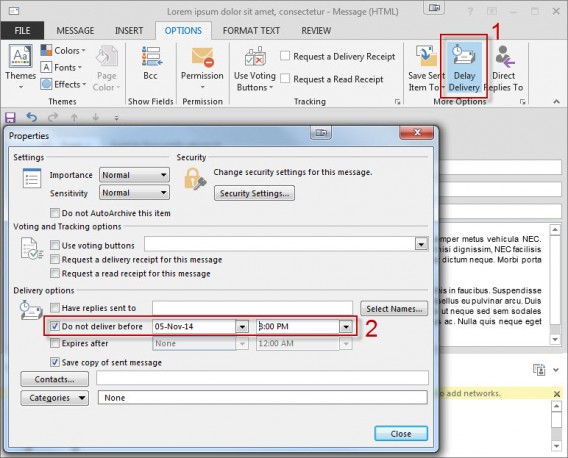Open the INSERT ribbon tab
This screenshot has height=458, width=568.
(129, 31)
